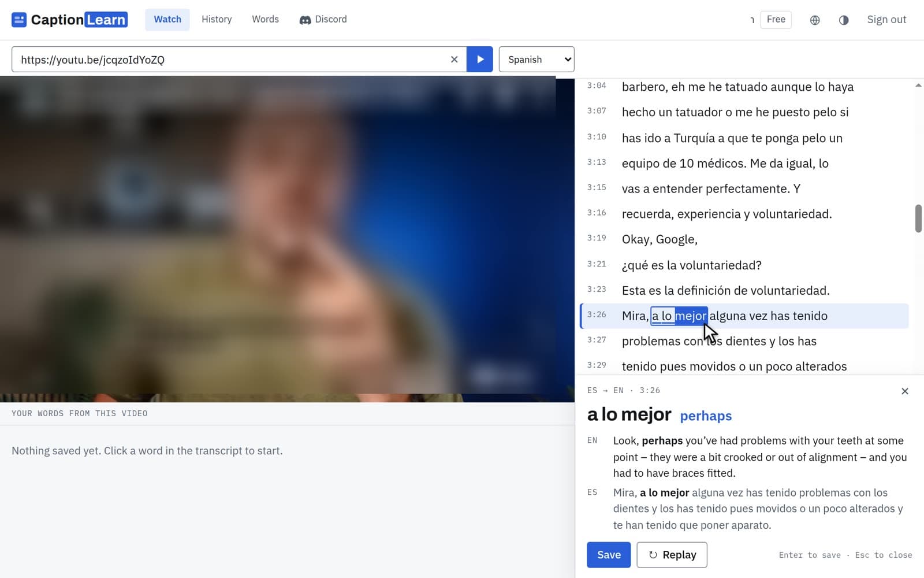The image size is (924, 578).
Task: Open the Words tab
Action: click(x=265, y=20)
